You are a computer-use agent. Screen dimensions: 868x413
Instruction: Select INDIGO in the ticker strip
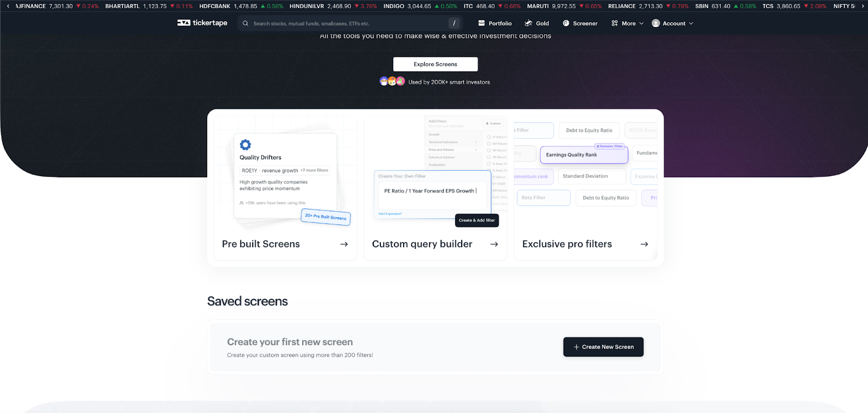coord(420,6)
